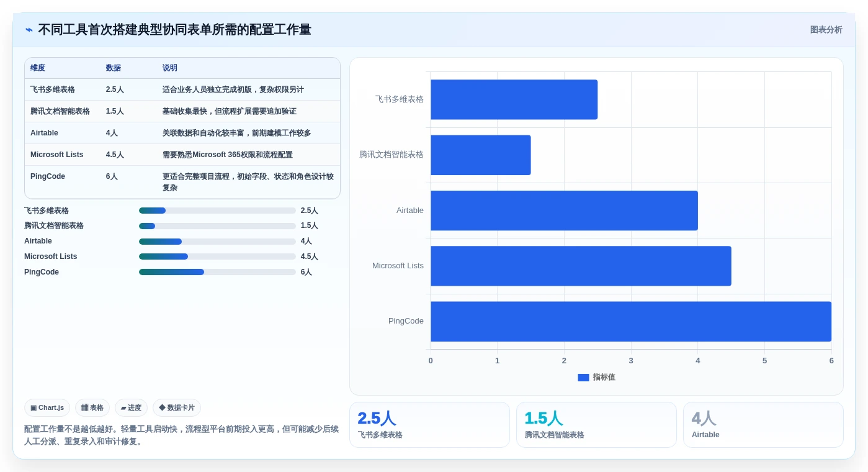
Task: Click the 指标值 legend color box
Action: [x=583, y=378]
